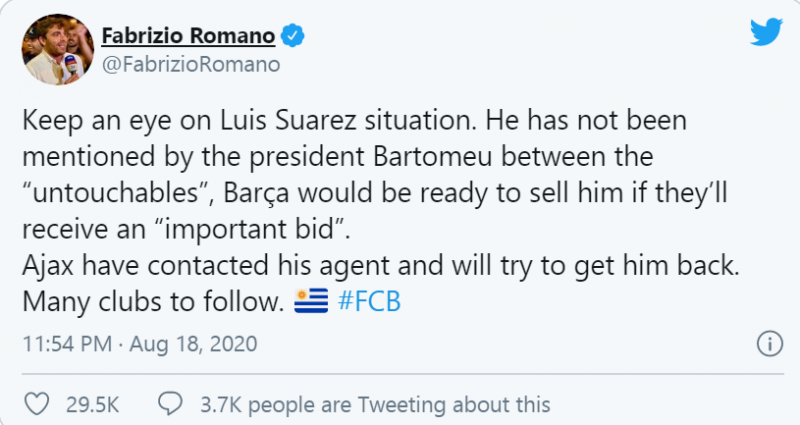Click the blue verified badge

point(292,39)
